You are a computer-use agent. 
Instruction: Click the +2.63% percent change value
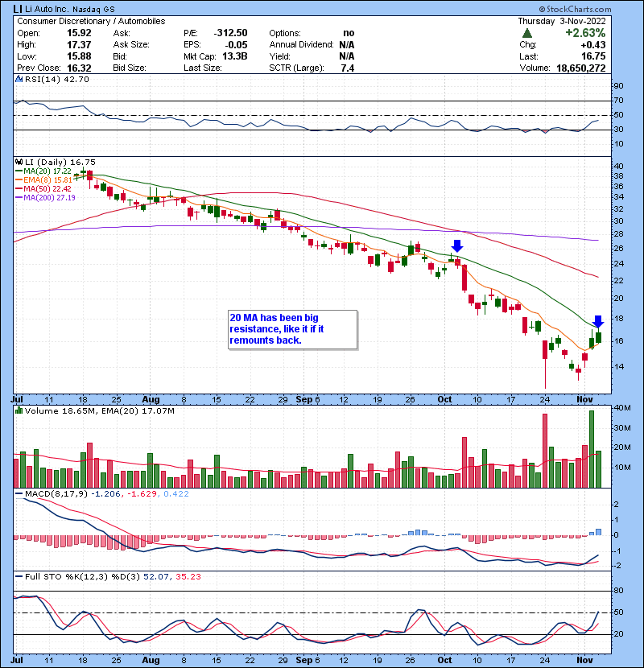tap(585, 33)
